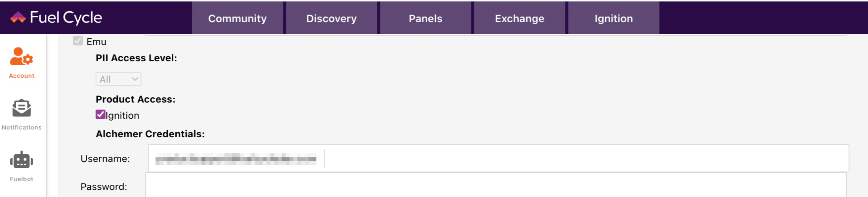Open the Ignition navigation tab
This screenshot has height=197, width=868.
614,18
